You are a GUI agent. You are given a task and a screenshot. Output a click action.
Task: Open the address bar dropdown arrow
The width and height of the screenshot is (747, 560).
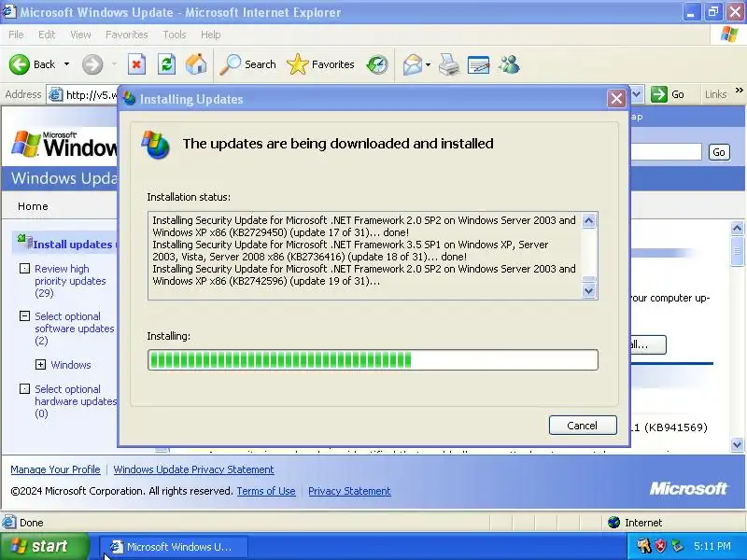tap(637, 94)
